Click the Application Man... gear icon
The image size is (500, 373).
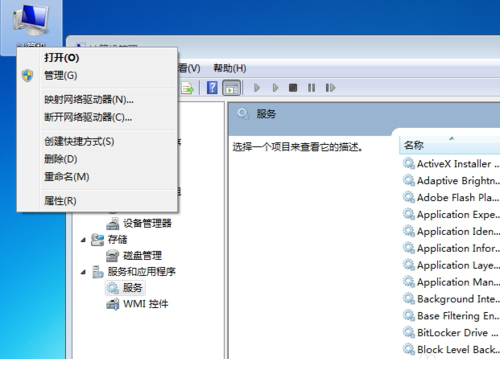tap(409, 282)
